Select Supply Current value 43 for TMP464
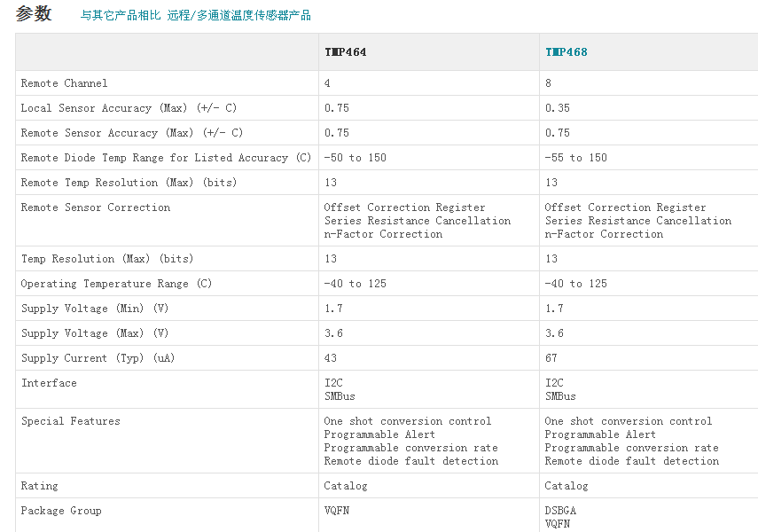 [x=330, y=358]
